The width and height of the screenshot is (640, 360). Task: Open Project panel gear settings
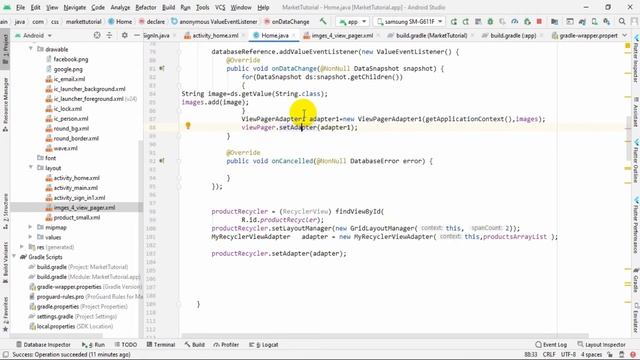tap(124, 36)
